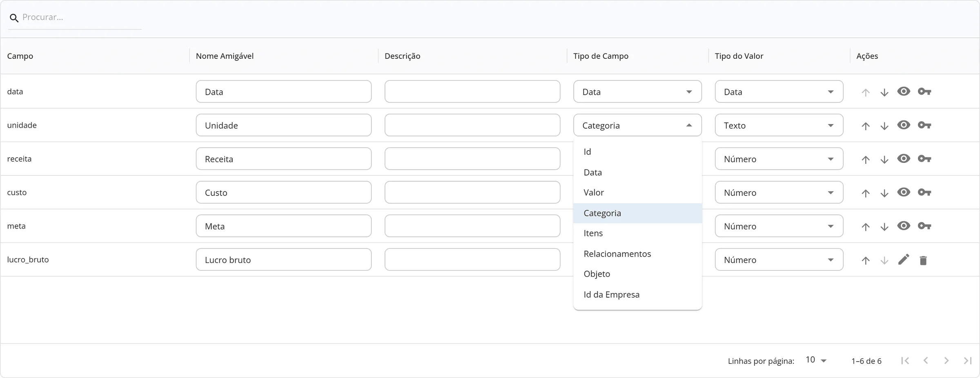Screen dimensions: 980x378
Task: Select Objeto option in dropdown list
Action: (x=637, y=274)
